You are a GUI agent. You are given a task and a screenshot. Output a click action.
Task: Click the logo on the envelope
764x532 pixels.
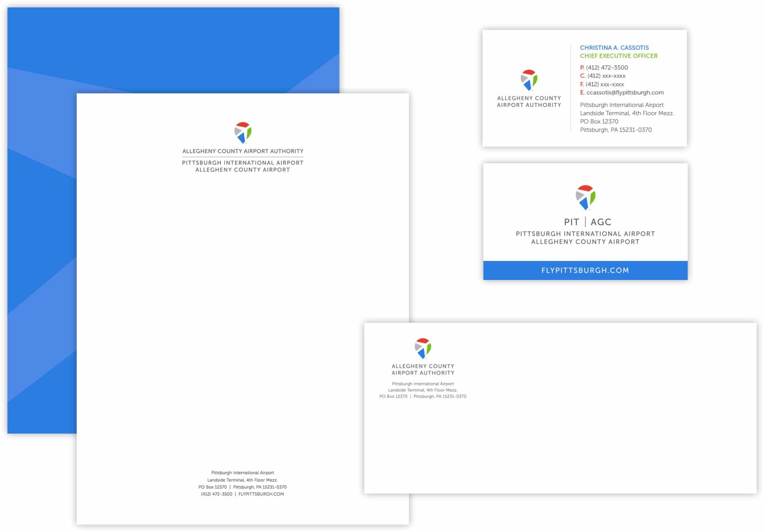pos(423,348)
